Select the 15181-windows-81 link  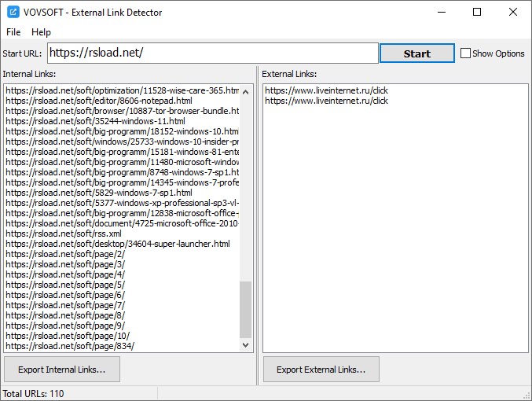pyautogui.click(x=122, y=152)
